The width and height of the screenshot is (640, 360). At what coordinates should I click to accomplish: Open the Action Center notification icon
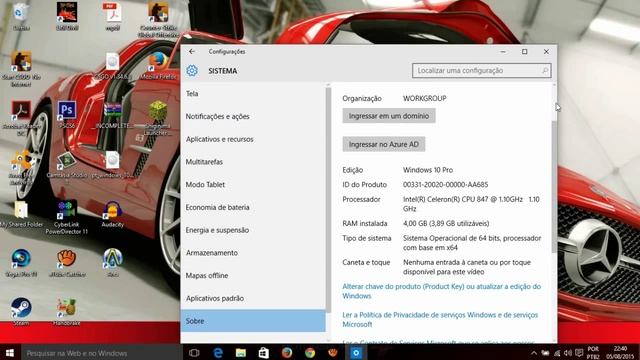click(x=579, y=353)
